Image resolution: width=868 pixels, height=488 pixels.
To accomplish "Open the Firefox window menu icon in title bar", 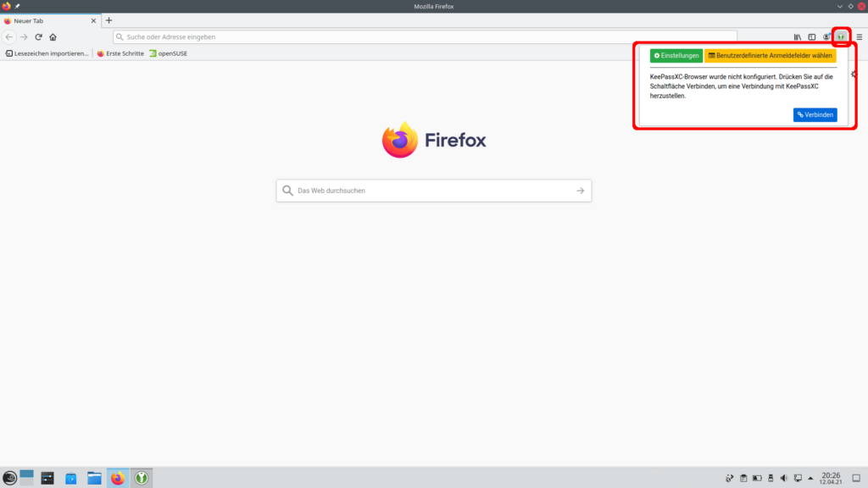I will (6, 6).
